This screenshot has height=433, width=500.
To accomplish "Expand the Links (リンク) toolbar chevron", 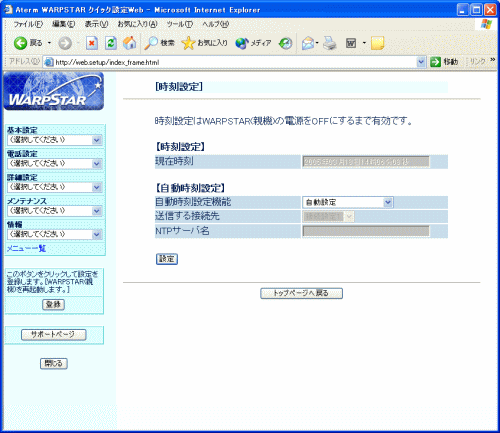I will [492, 60].
